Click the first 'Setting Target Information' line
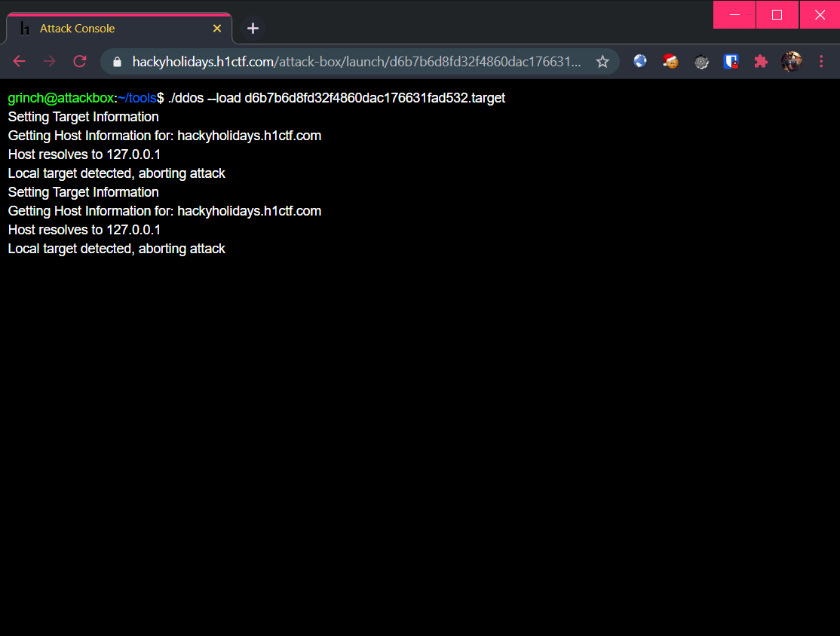 pos(83,117)
